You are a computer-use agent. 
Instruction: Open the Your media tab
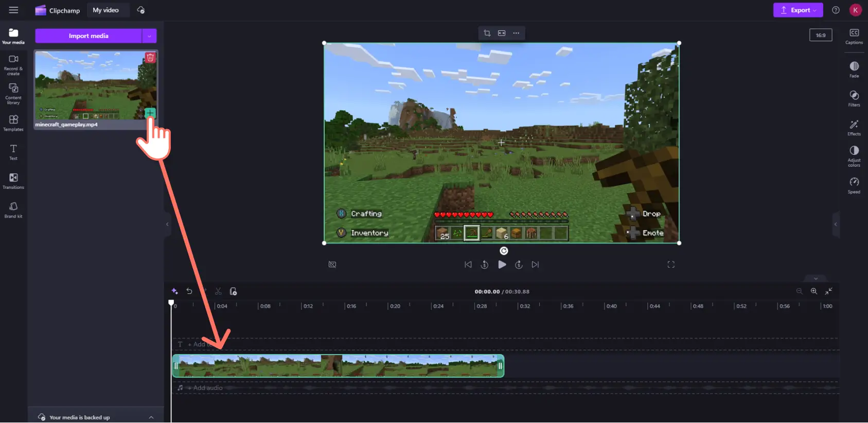click(13, 36)
